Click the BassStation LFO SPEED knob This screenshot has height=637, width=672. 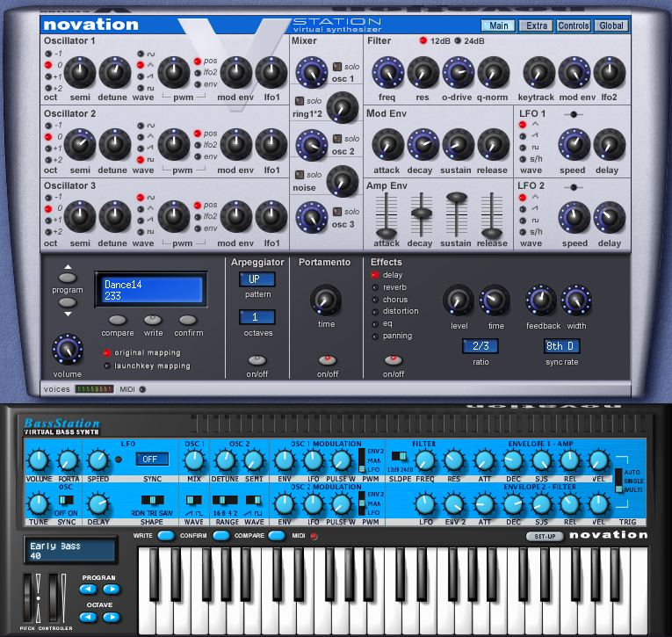pos(98,460)
